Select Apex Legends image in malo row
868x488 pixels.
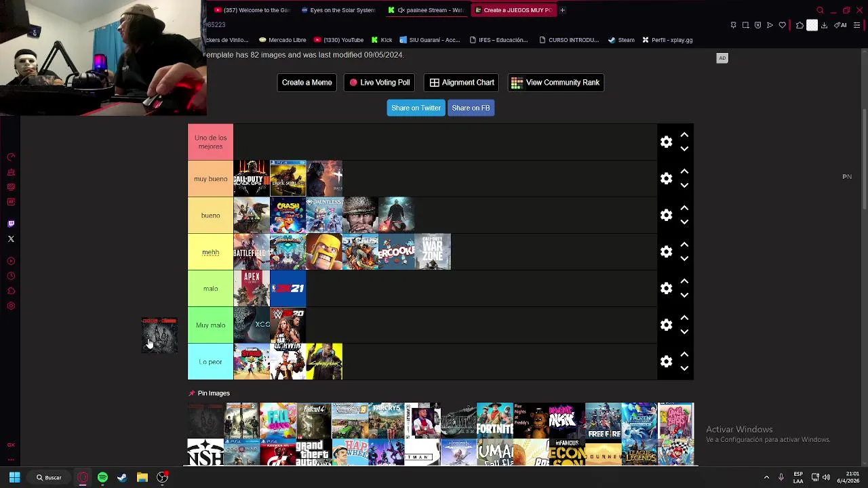252,288
